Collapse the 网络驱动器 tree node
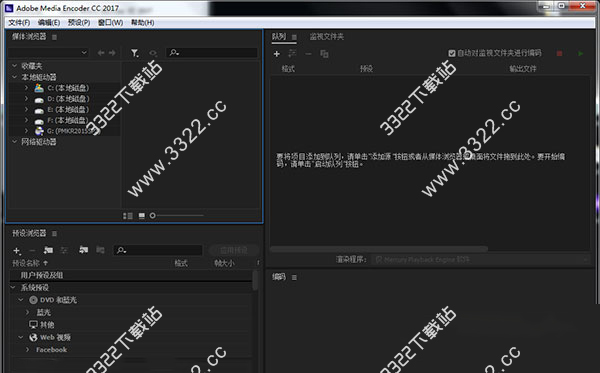 tap(15, 142)
